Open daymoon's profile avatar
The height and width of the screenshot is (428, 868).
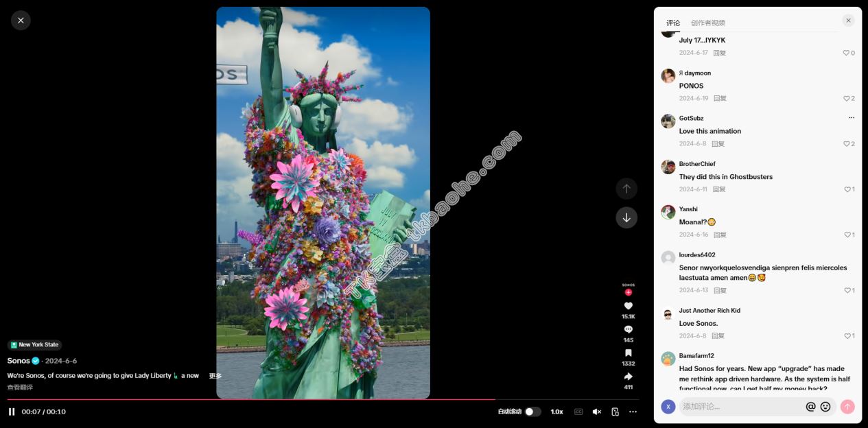[668, 75]
